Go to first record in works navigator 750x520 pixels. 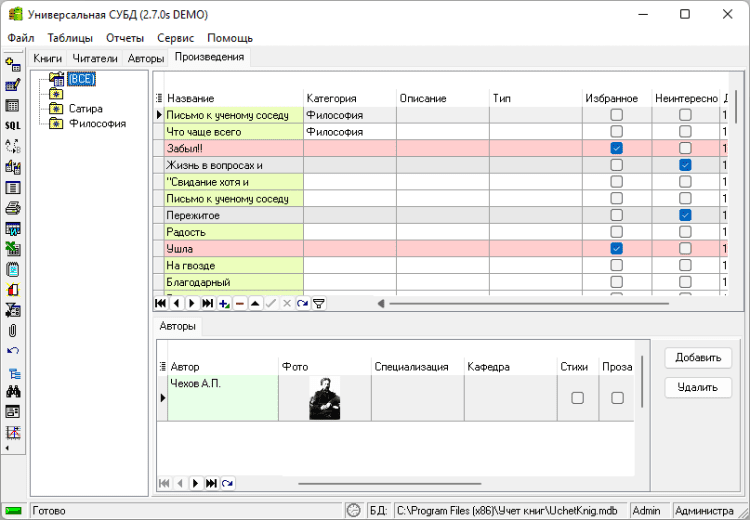pos(161,303)
